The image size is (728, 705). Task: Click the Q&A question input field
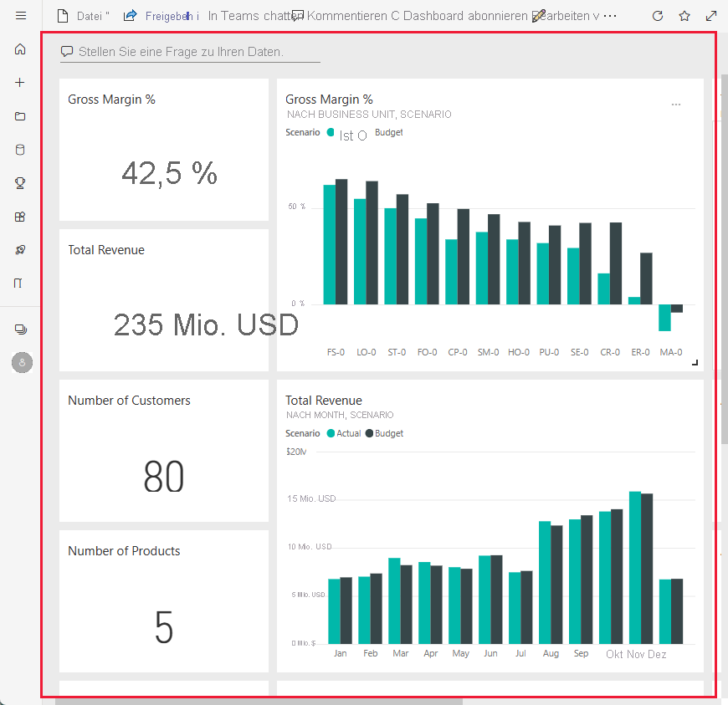pos(188,51)
